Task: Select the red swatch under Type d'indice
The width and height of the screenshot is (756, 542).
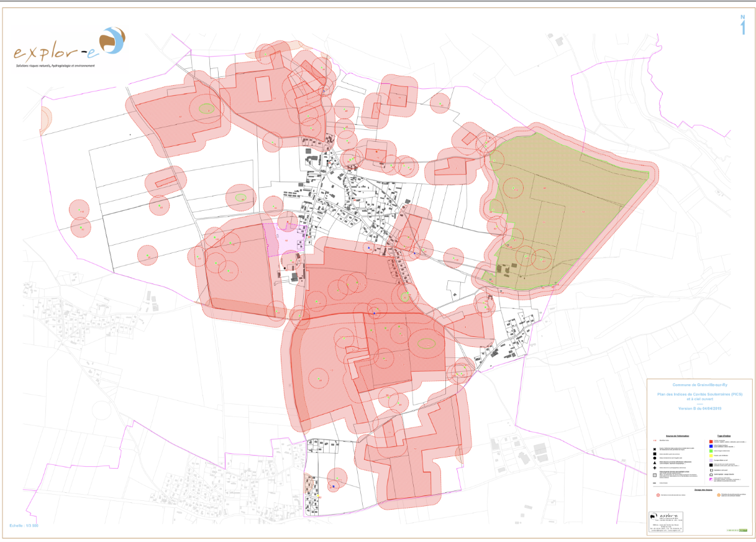Action: click(x=712, y=441)
